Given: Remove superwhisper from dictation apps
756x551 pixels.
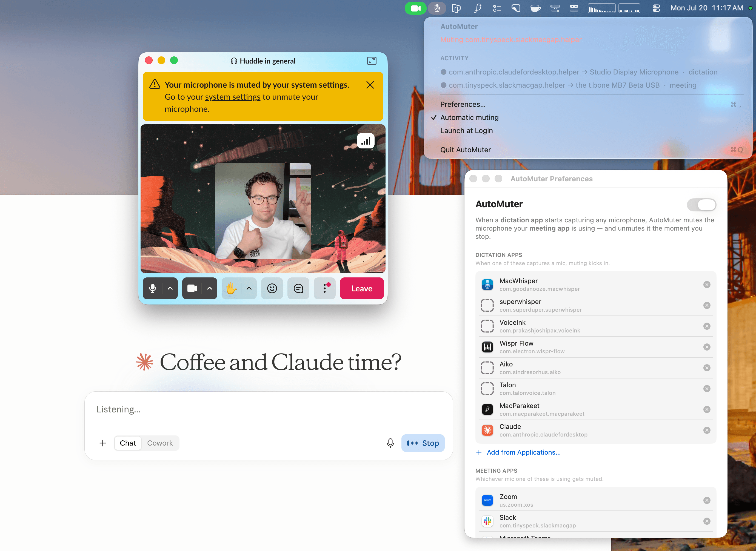Looking at the screenshot, I should pyautogui.click(x=707, y=305).
